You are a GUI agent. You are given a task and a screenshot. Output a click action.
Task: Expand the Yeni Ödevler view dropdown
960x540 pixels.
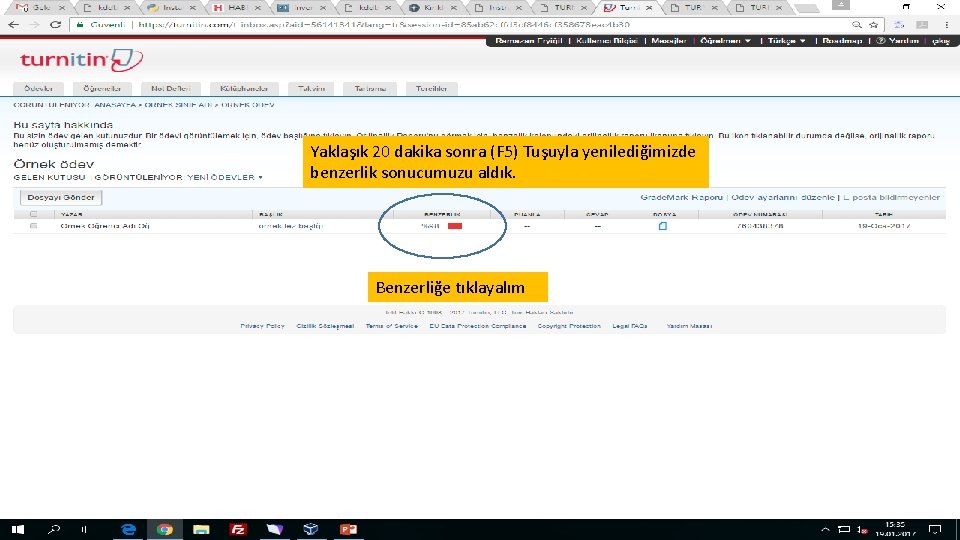coord(225,178)
